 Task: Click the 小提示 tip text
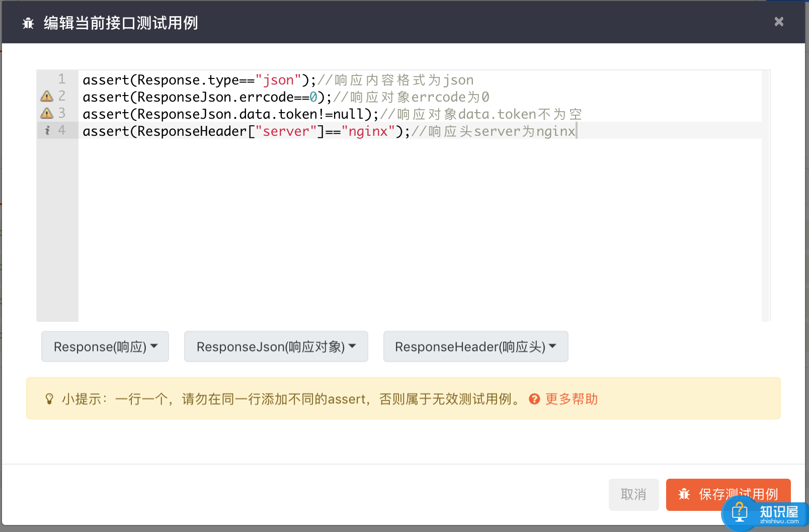click(x=293, y=399)
